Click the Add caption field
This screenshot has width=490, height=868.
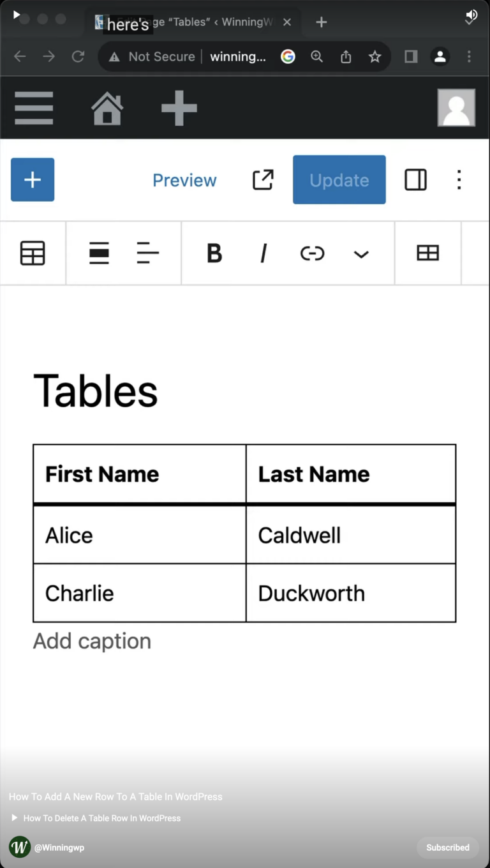(x=91, y=641)
